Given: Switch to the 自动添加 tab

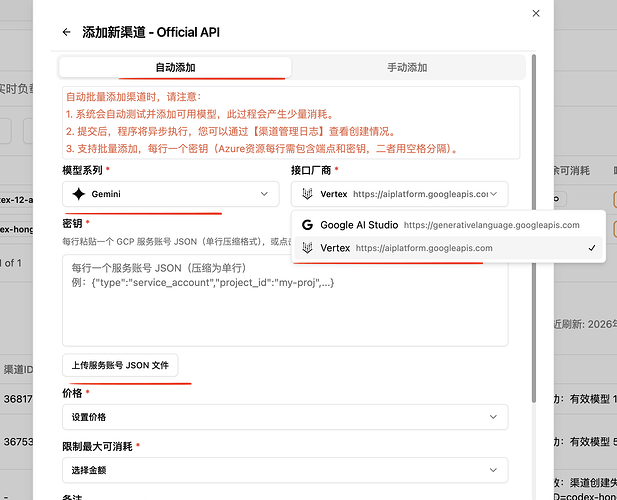Looking at the screenshot, I should 175,67.
